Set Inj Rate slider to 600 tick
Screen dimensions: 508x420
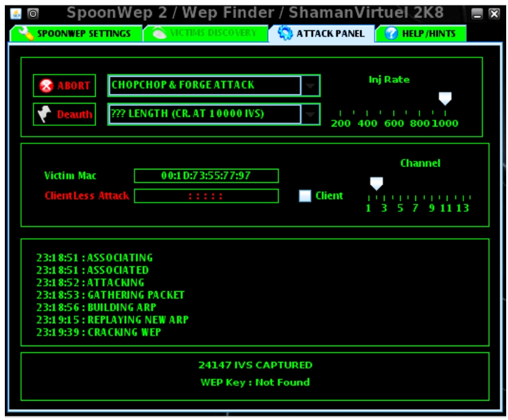point(394,113)
